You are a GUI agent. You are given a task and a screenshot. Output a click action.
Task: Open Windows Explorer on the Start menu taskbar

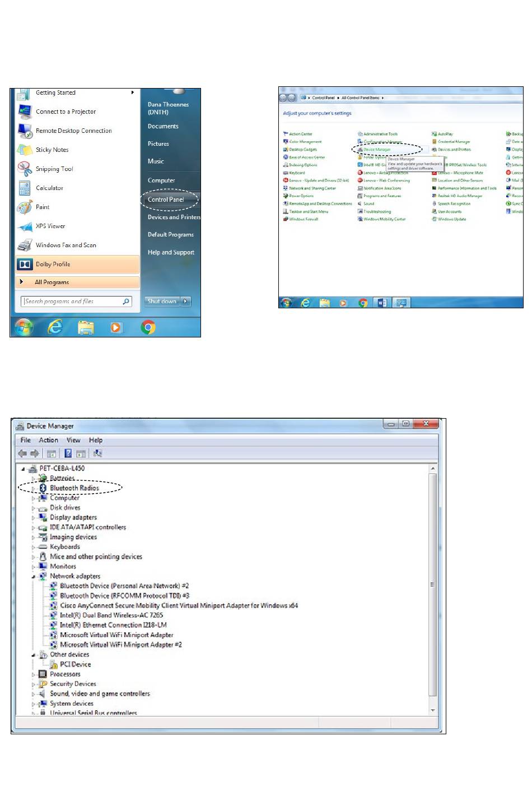(x=86, y=327)
